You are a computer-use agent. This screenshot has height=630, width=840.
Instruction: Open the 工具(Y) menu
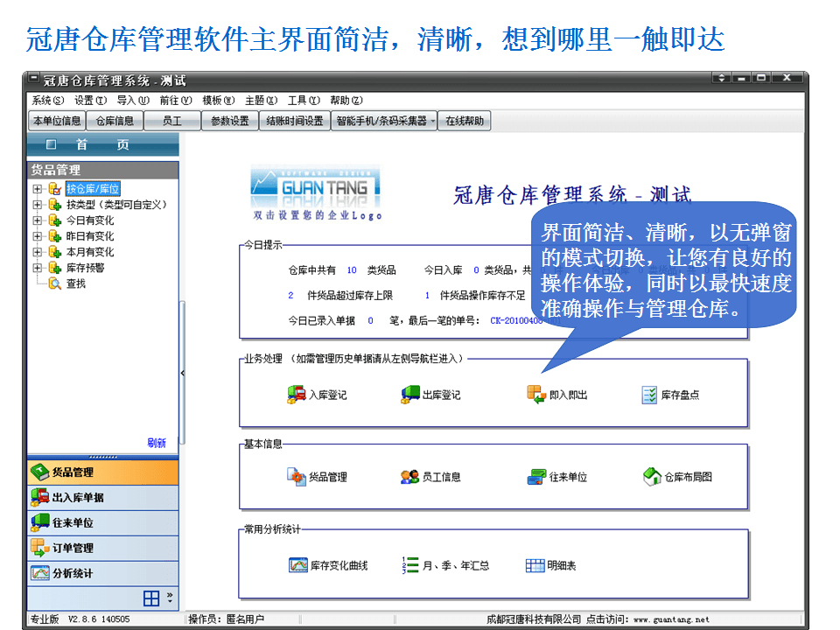tap(304, 100)
